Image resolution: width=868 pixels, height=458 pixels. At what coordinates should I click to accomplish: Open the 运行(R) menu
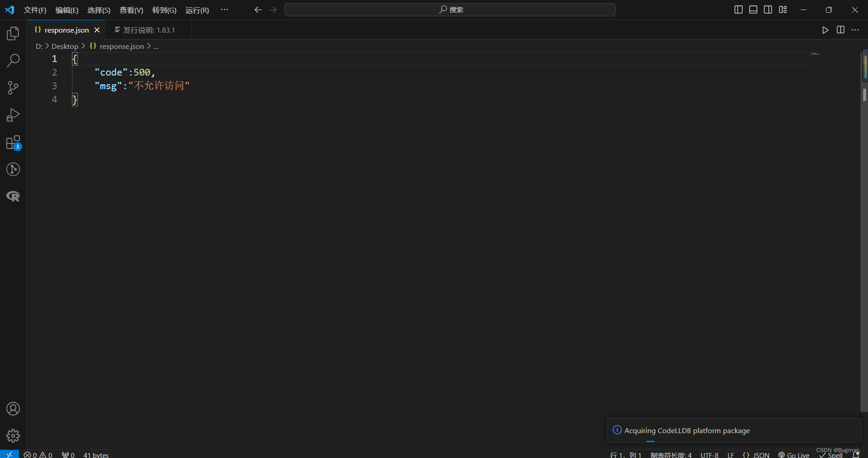tap(197, 10)
